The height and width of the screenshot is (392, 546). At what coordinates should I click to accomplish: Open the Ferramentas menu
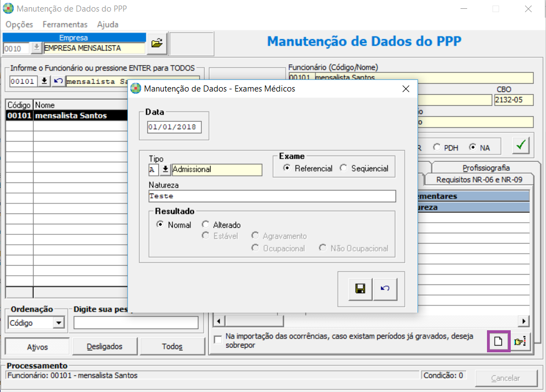tap(65, 24)
